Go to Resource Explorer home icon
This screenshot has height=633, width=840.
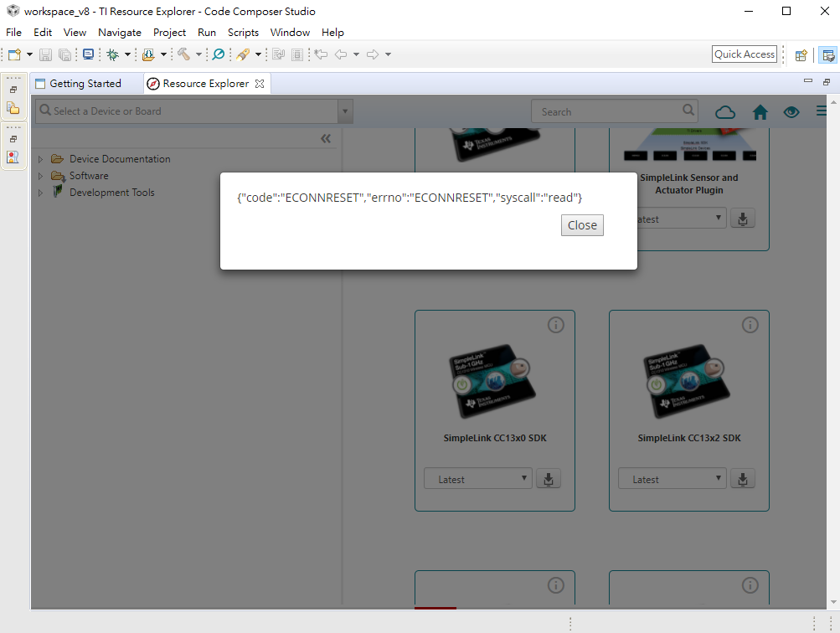[x=760, y=112]
